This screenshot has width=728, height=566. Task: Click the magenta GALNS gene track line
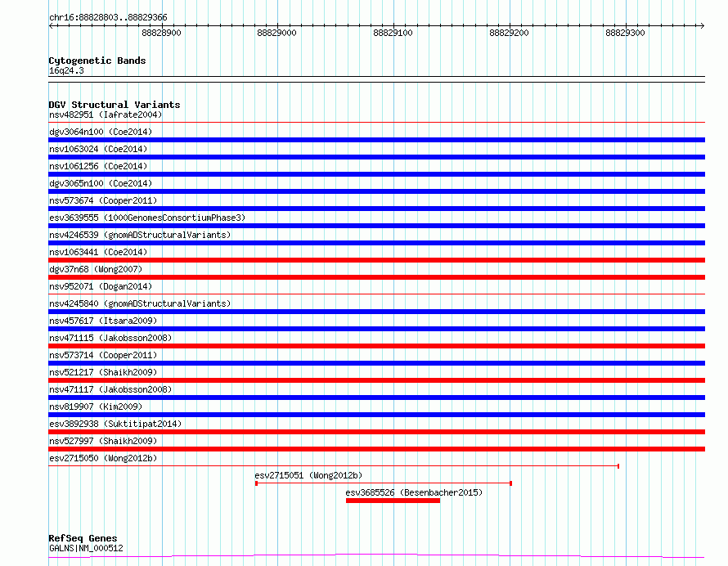click(376, 555)
